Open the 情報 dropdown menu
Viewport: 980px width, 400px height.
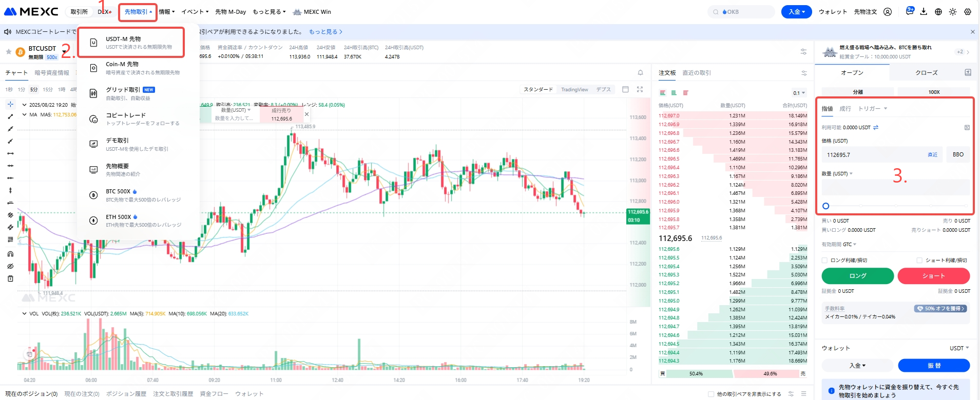click(167, 12)
